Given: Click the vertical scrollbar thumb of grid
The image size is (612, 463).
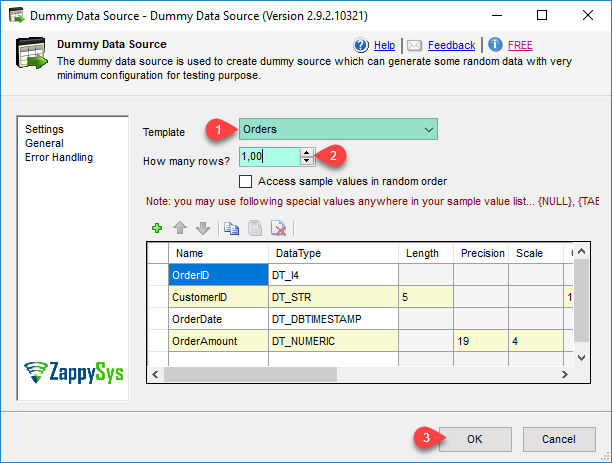Looking at the screenshot, I should (581, 301).
